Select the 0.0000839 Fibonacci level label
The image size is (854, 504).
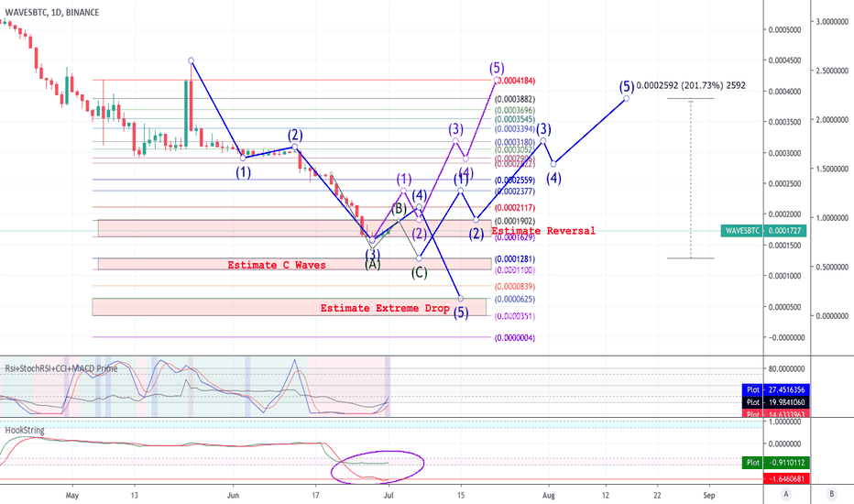pos(515,287)
